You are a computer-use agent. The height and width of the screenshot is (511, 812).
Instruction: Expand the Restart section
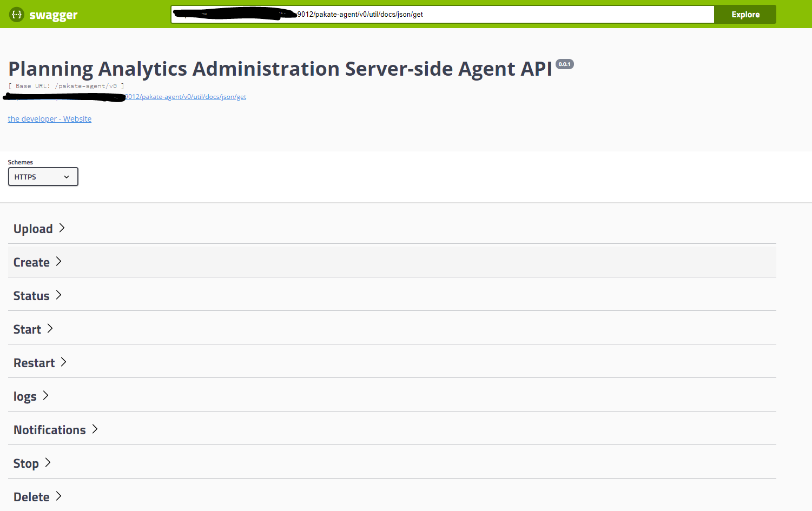coord(392,362)
